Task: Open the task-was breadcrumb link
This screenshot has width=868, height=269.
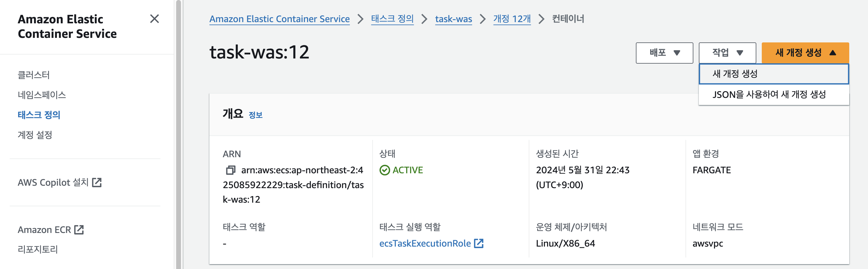Action: pyautogui.click(x=453, y=19)
